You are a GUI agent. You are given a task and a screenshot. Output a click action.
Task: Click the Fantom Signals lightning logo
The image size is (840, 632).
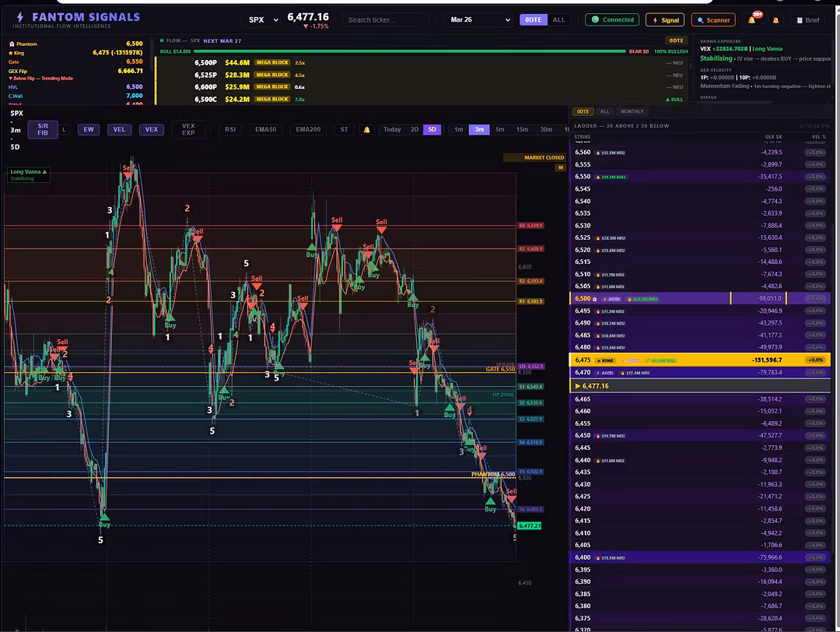19,18
